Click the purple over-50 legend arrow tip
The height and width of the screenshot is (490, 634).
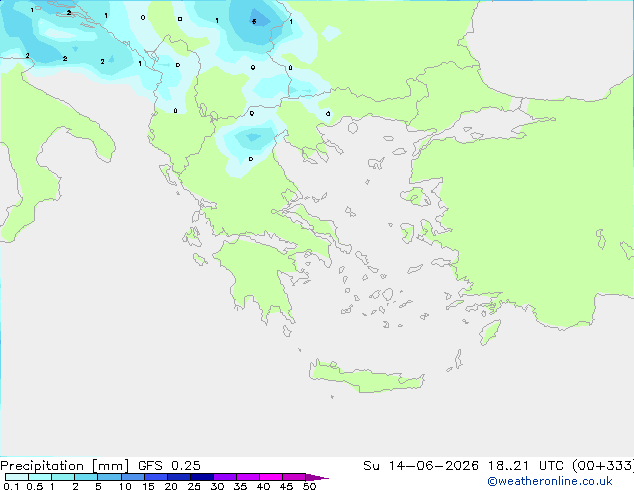[x=317, y=477]
